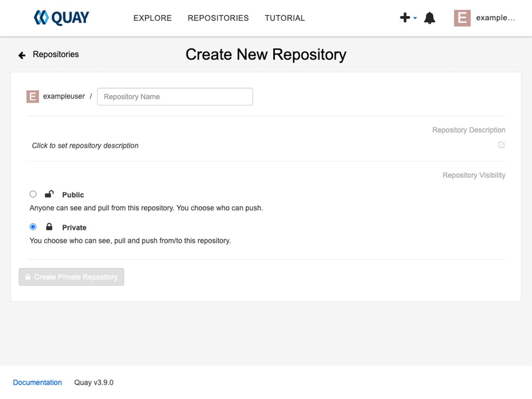Click the exampleuser avatar beside the repository name
Screen dimensions: 532x399
[33, 96]
